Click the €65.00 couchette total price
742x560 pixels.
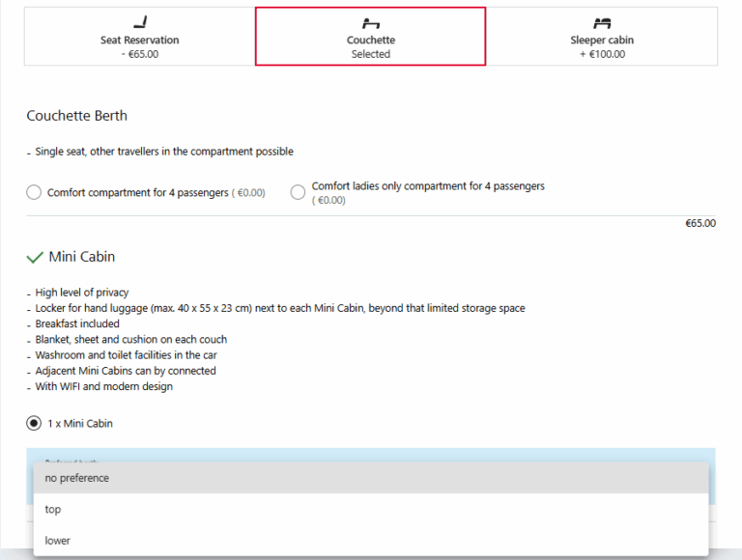pyautogui.click(x=700, y=224)
